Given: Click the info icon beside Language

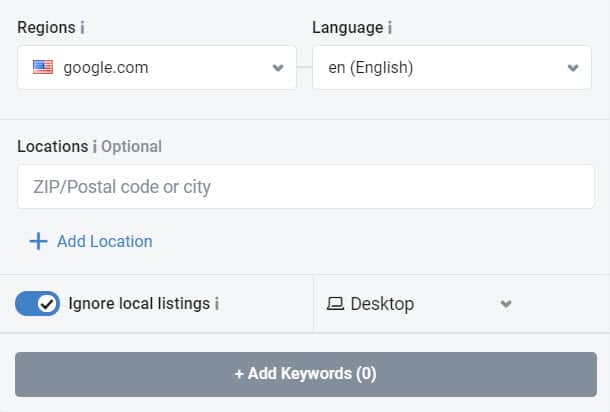Looking at the screenshot, I should click(x=390, y=28).
